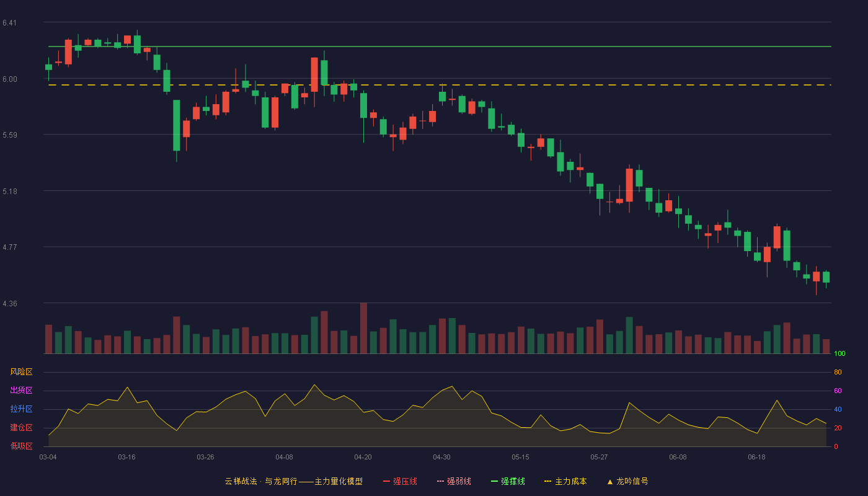Select the 低吸区 zone label
The image size is (868, 496).
point(22,446)
